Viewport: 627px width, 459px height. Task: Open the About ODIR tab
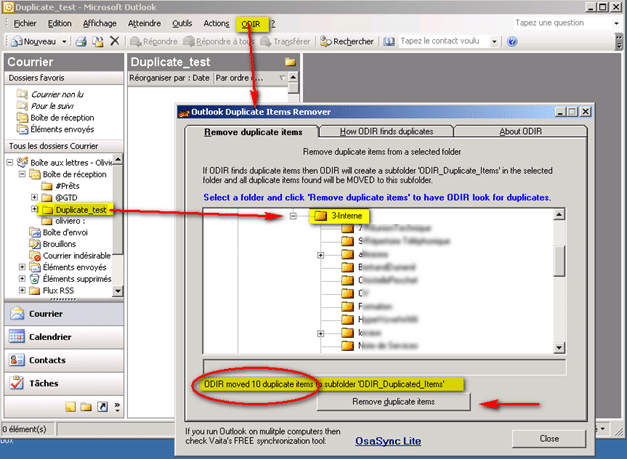520,131
